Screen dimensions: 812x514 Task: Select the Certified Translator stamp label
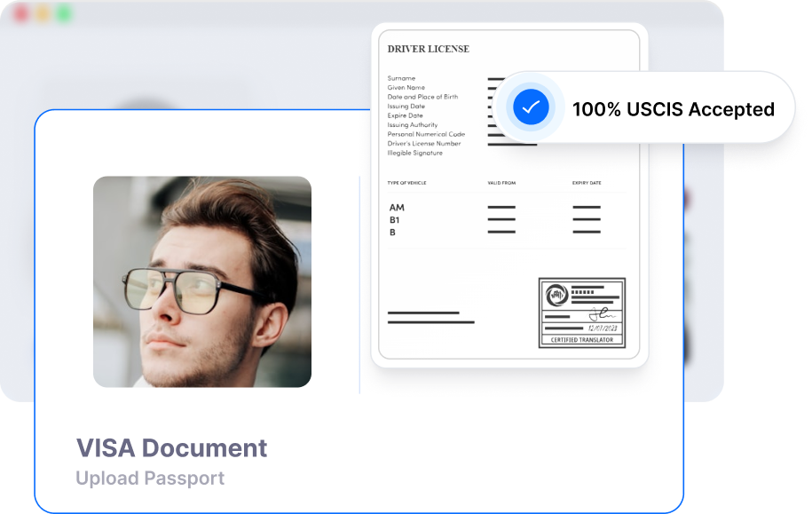(x=581, y=340)
